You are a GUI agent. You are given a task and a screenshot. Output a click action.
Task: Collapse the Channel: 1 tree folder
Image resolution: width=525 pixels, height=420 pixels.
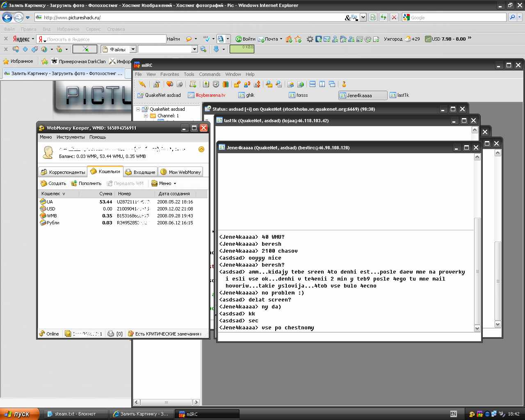146,116
